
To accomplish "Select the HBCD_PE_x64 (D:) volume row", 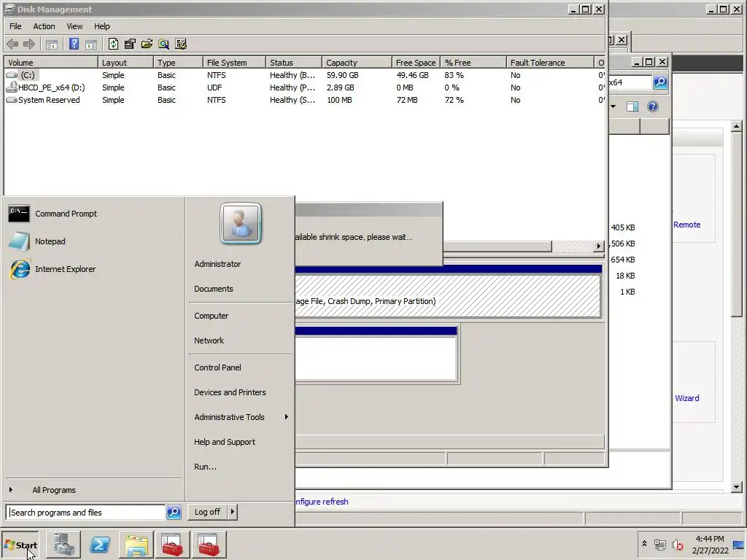I will point(305,87).
